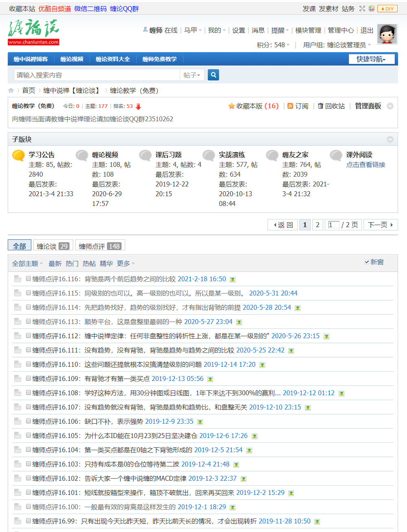407x532 pixels.
Task: Click the home icon in breadcrumb
Action: tap(11, 90)
